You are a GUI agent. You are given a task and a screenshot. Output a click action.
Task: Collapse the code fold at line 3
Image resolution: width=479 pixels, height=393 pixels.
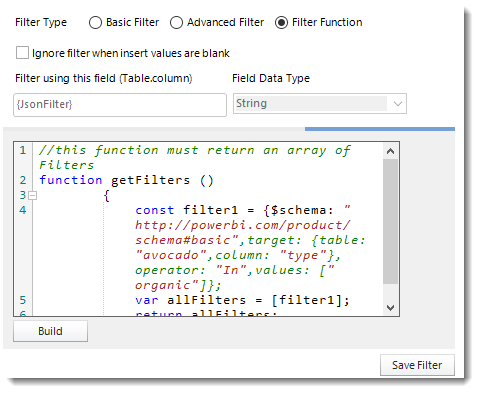[x=33, y=195]
